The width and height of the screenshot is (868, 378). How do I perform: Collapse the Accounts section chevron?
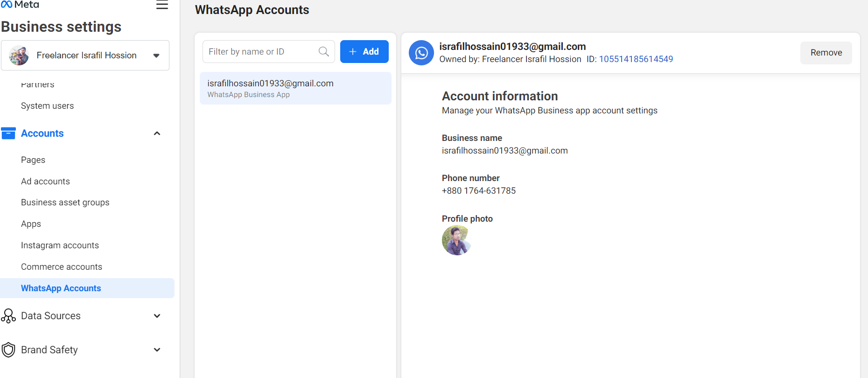(157, 133)
